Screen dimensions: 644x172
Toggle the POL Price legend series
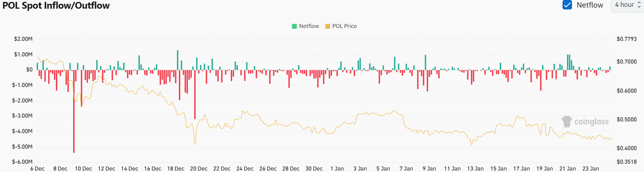pyautogui.click(x=341, y=26)
